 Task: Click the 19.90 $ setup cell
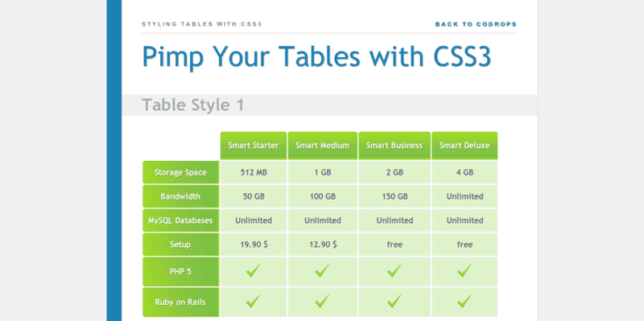coord(254,245)
